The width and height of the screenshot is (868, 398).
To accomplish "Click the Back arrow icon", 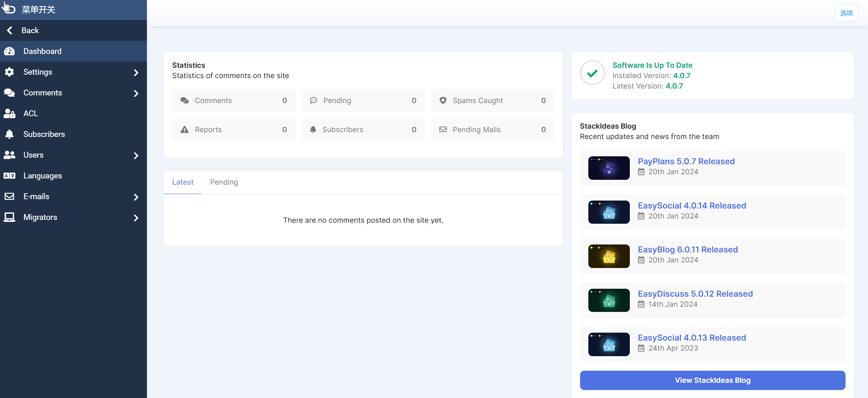I will [10, 30].
